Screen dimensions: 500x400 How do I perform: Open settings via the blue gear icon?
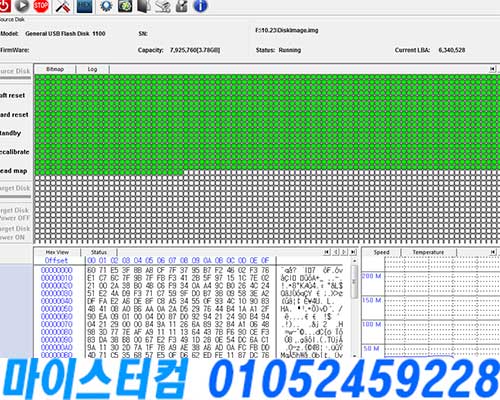pos(106,6)
